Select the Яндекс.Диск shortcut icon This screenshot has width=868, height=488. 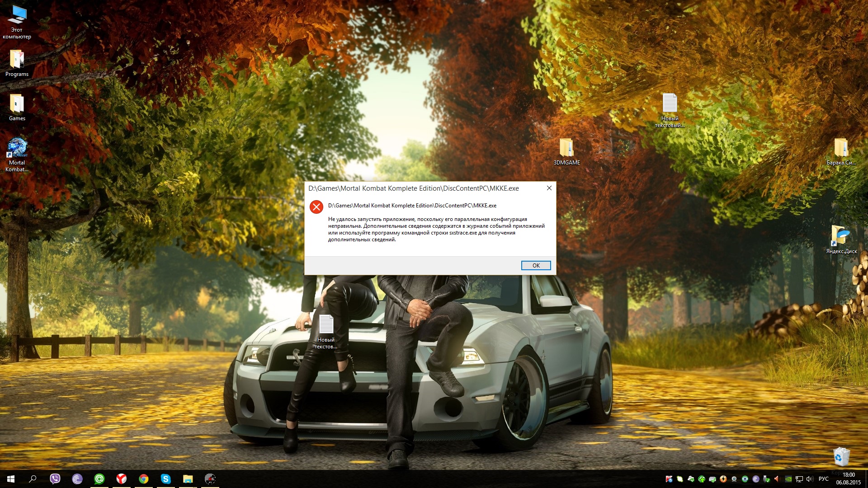[841, 239]
